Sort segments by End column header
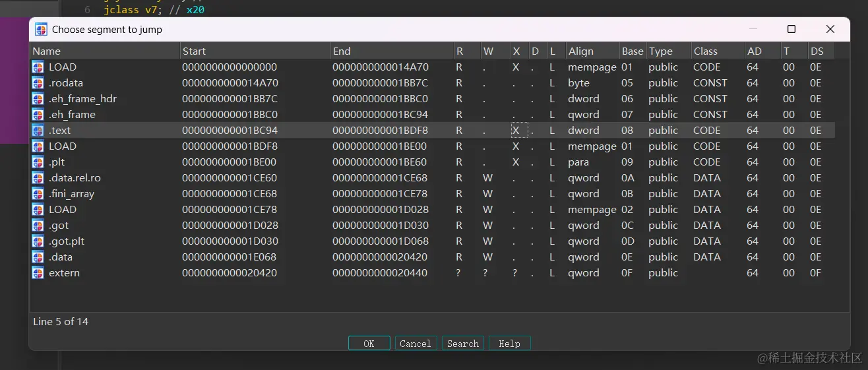Viewport: 868px width, 370px height. pos(392,51)
